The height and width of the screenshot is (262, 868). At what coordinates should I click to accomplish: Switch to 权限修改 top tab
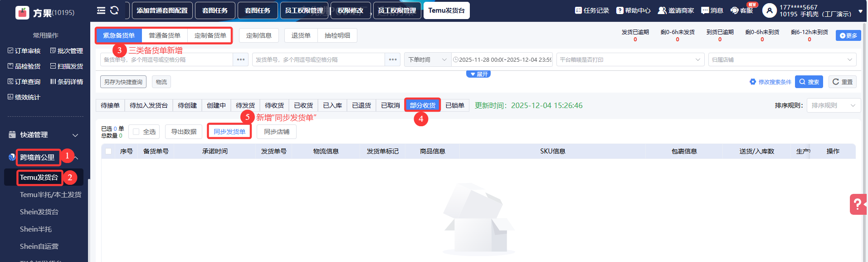click(351, 10)
